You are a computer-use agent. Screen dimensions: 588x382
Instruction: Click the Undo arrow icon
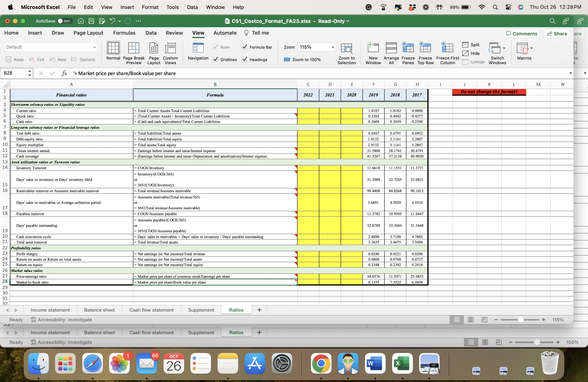coord(112,21)
